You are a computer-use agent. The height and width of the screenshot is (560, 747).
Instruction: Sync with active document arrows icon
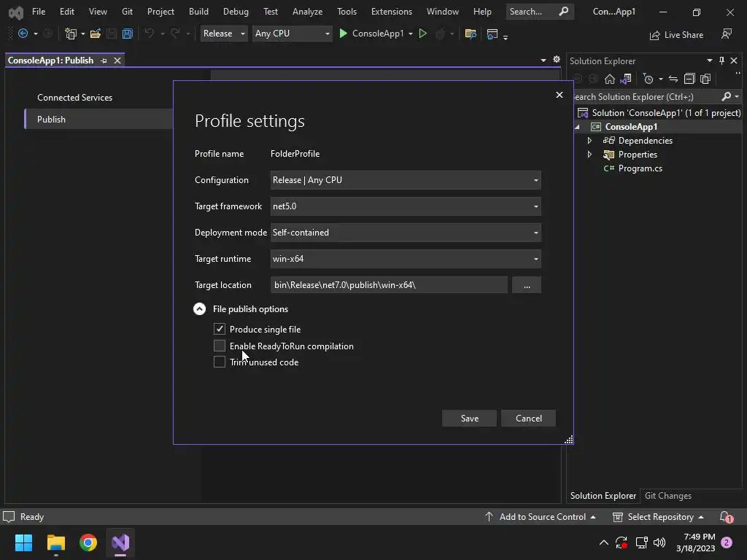click(x=673, y=79)
